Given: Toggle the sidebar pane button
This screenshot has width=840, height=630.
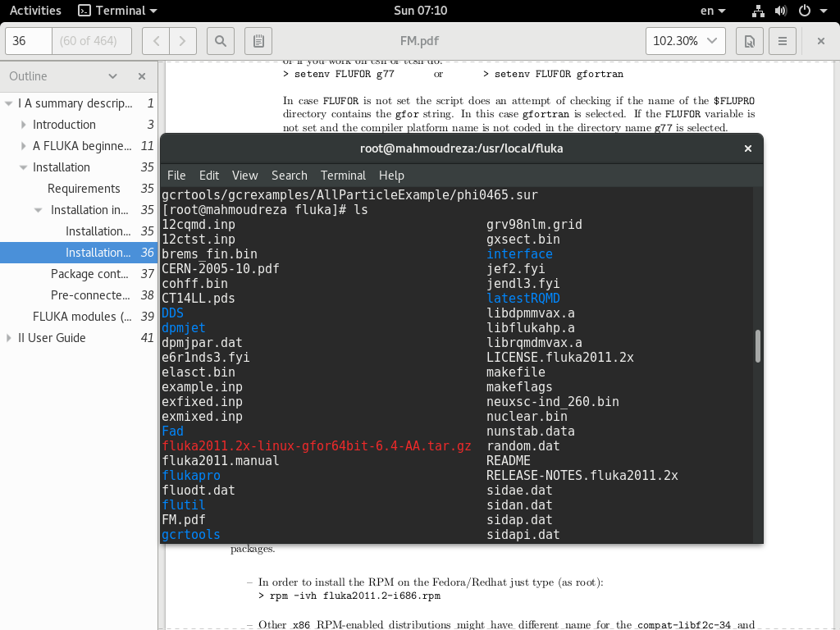Looking at the screenshot, I should point(258,41).
